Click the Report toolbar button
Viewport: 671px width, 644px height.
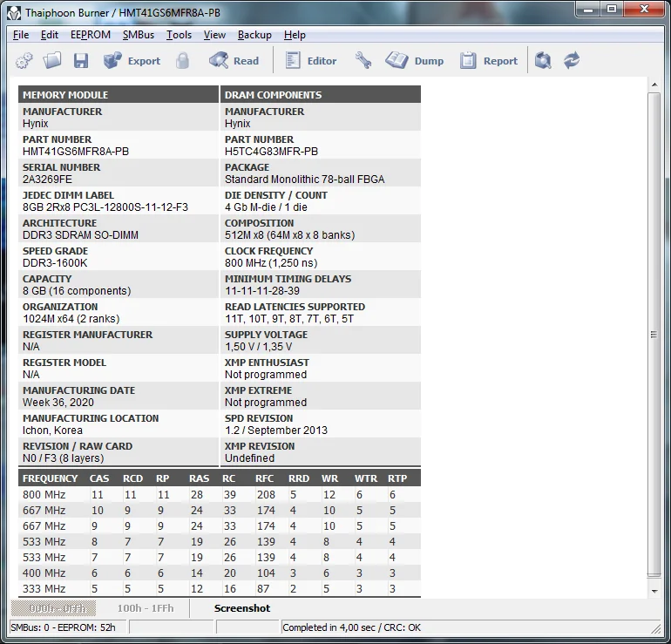[489, 61]
